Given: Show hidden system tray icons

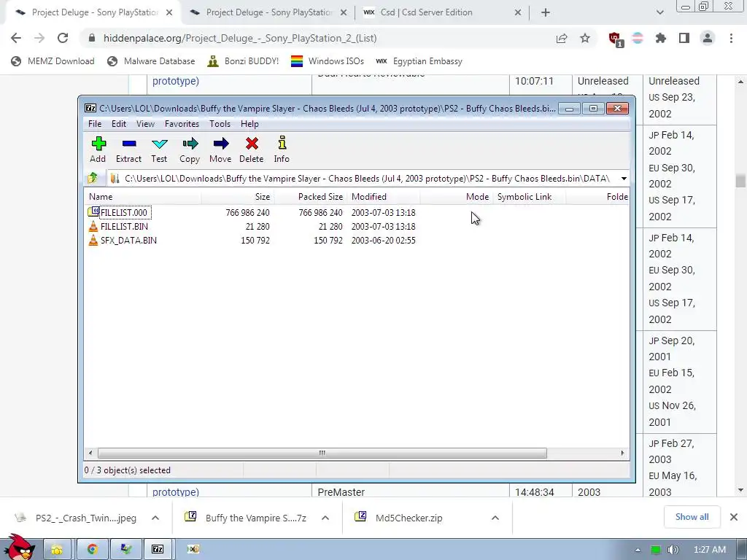Looking at the screenshot, I should pyautogui.click(x=638, y=550).
